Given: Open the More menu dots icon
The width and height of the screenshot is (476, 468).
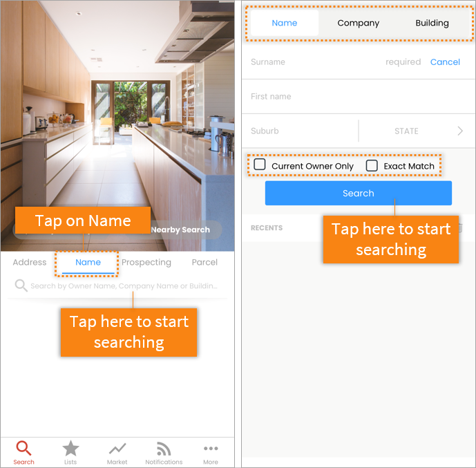Looking at the screenshot, I should tap(211, 448).
